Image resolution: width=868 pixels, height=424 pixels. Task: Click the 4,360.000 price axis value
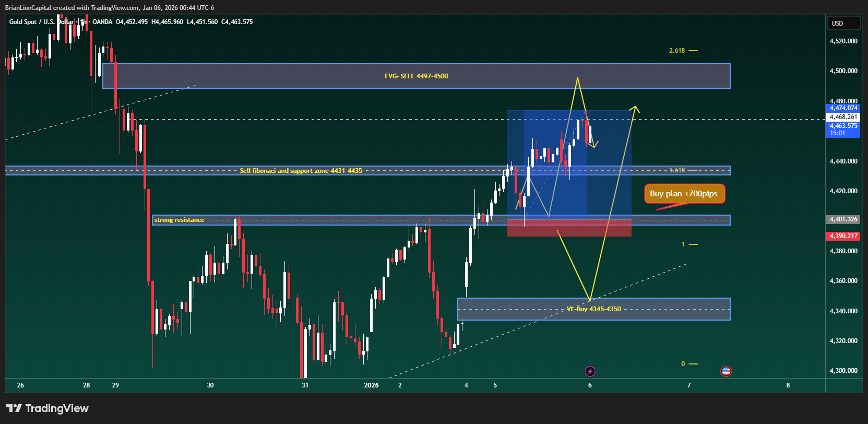pos(843,281)
